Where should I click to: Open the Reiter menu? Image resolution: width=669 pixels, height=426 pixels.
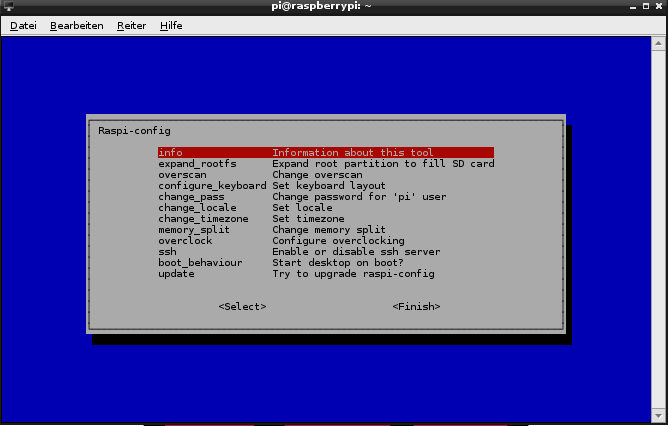click(x=131, y=25)
